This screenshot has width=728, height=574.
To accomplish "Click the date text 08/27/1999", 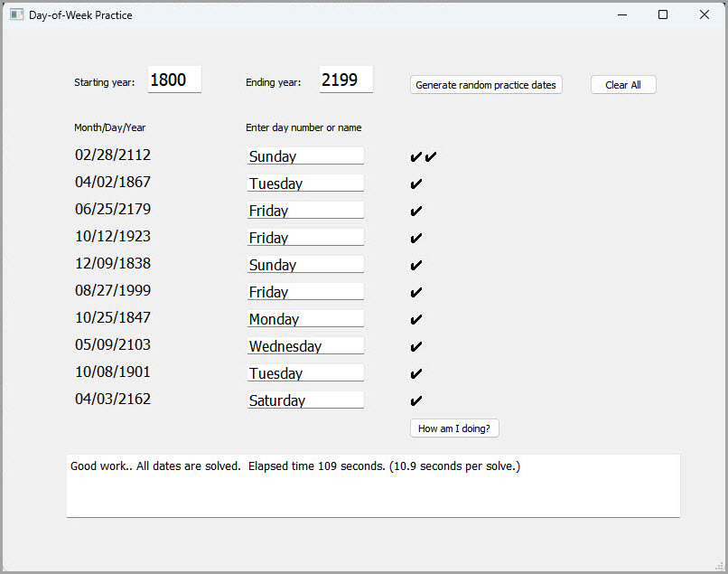I will click(113, 290).
